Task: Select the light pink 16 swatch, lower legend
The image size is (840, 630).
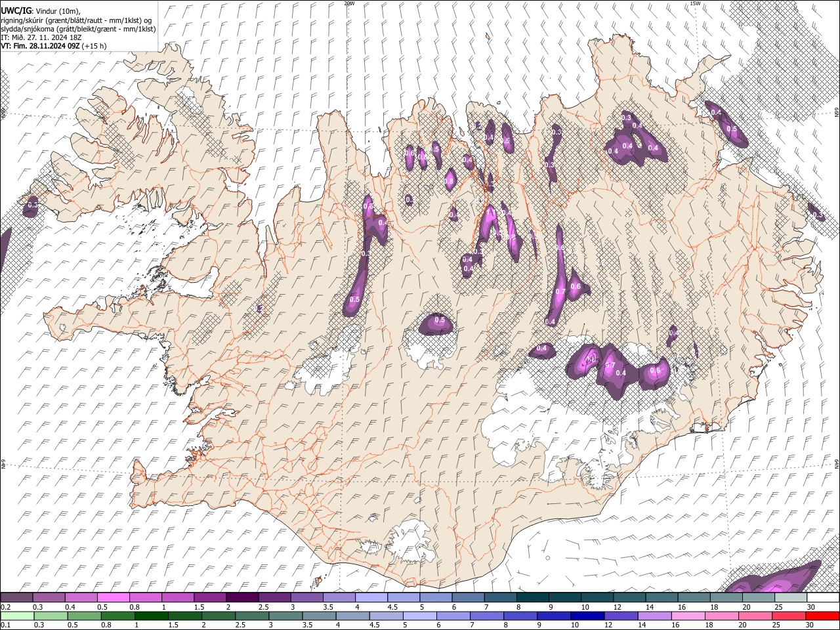Action: tap(688, 616)
